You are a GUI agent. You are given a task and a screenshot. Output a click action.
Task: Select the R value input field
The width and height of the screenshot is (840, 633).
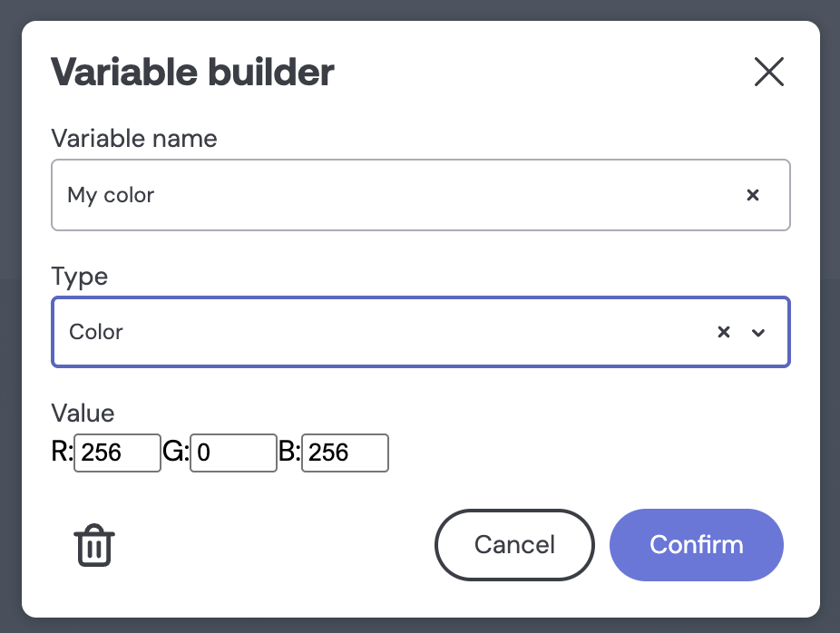(117, 453)
